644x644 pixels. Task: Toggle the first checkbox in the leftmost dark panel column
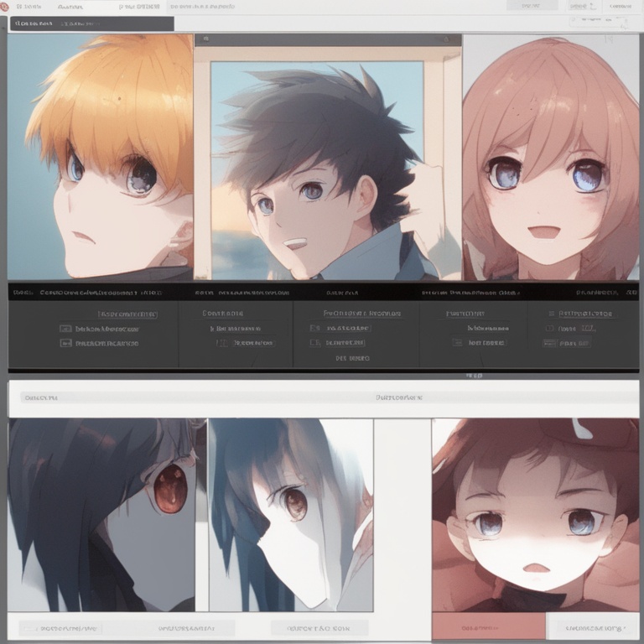(65, 329)
